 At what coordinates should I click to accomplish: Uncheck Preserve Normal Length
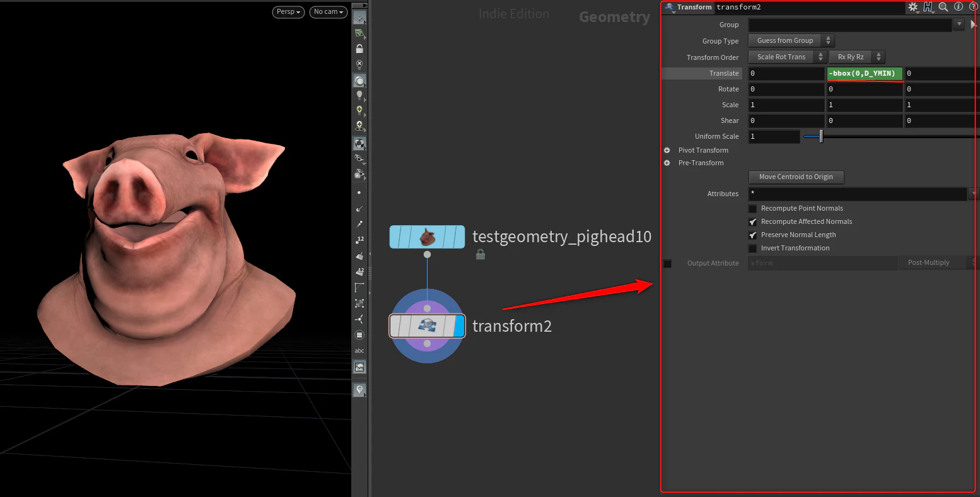pyautogui.click(x=752, y=235)
